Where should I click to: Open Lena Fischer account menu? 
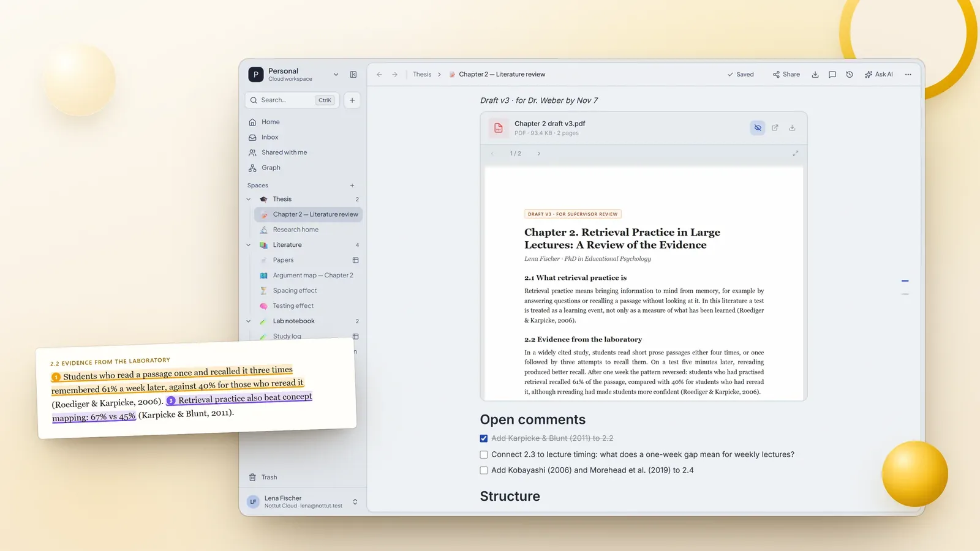303,502
